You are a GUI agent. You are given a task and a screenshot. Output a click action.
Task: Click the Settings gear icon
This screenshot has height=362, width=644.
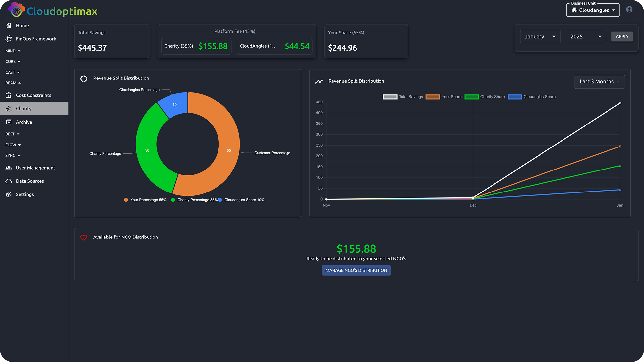point(9,195)
